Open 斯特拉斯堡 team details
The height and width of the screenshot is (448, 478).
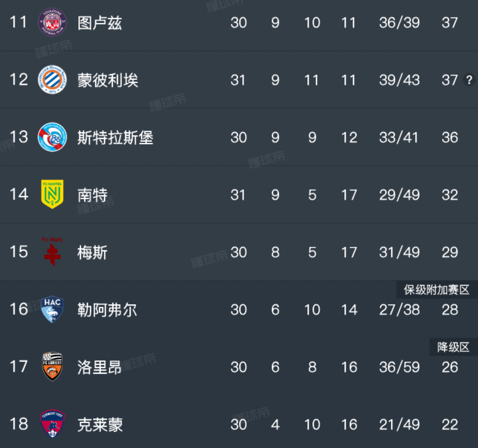pos(115,137)
